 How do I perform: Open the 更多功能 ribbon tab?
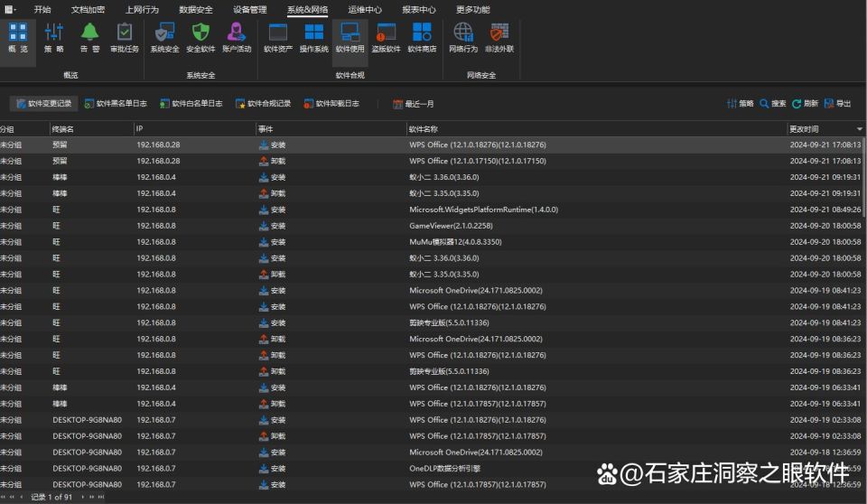tap(472, 9)
